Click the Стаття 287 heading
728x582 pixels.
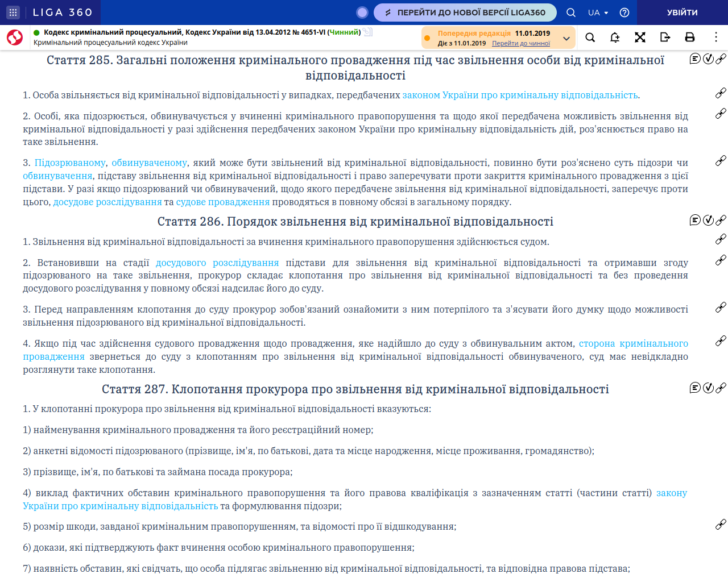(x=355, y=389)
